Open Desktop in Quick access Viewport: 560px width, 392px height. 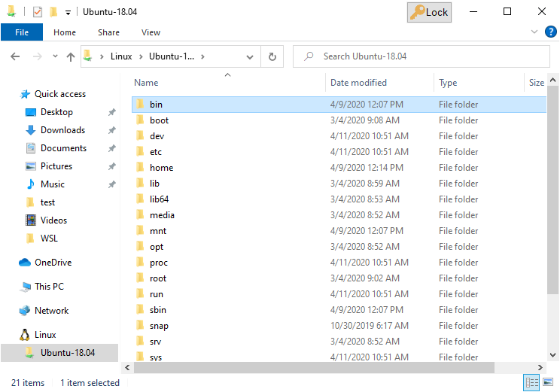[56, 112]
